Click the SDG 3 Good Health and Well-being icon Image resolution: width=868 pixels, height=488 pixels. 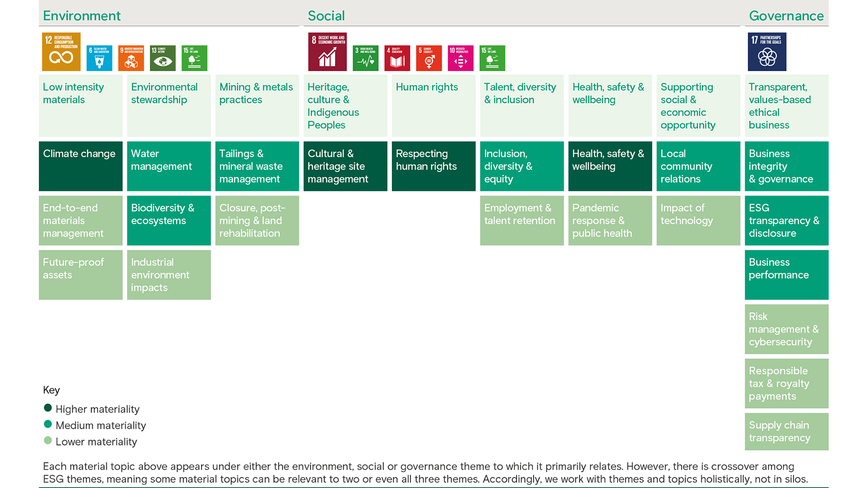pyautogui.click(x=365, y=58)
